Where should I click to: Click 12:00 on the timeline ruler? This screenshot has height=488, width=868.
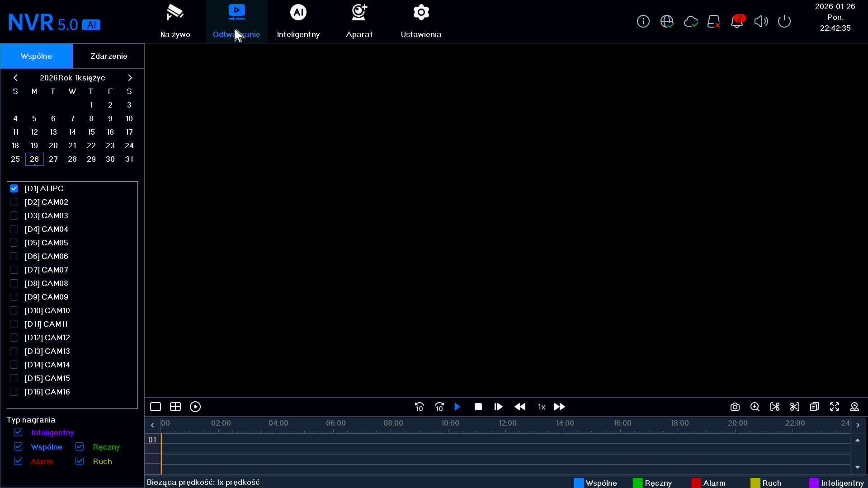(507, 423)
